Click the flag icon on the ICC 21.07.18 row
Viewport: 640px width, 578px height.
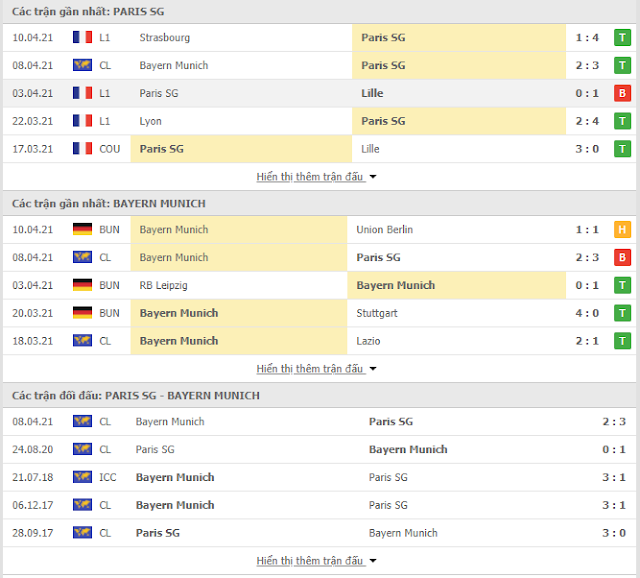pos(82,477)
